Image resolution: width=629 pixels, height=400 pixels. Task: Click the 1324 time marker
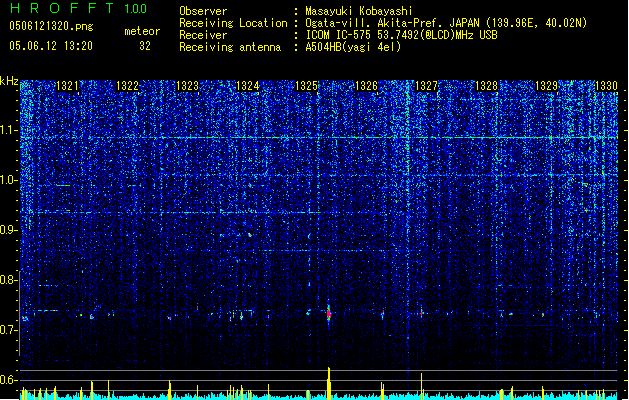point(248,86)
